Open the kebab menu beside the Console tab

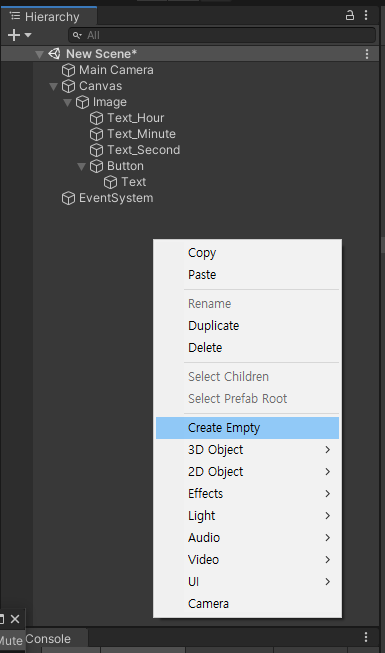[x=366, y=638]
